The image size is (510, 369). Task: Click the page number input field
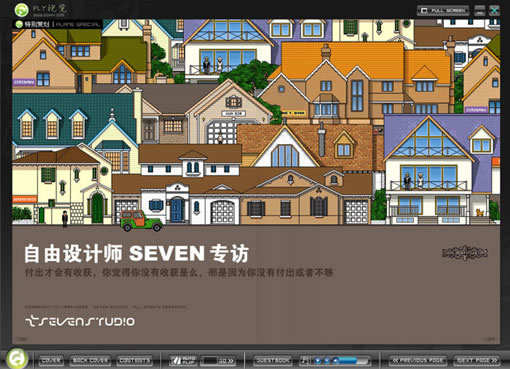coord(210,361)
